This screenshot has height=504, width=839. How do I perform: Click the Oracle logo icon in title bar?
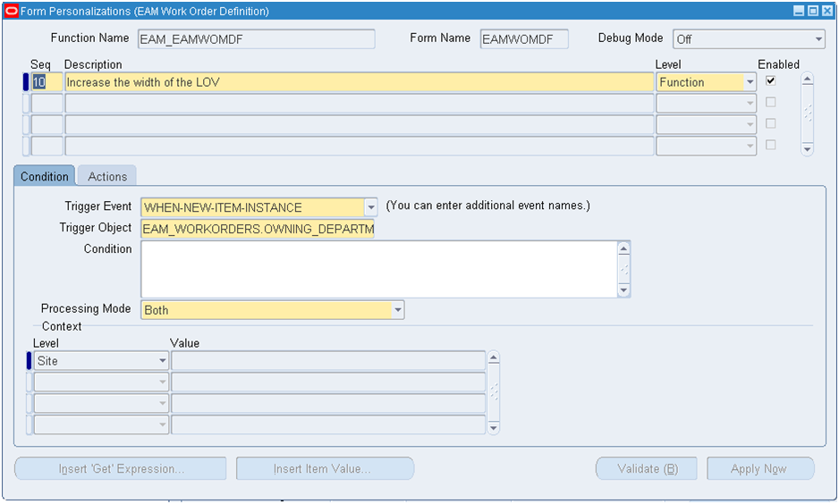[12, 12]
